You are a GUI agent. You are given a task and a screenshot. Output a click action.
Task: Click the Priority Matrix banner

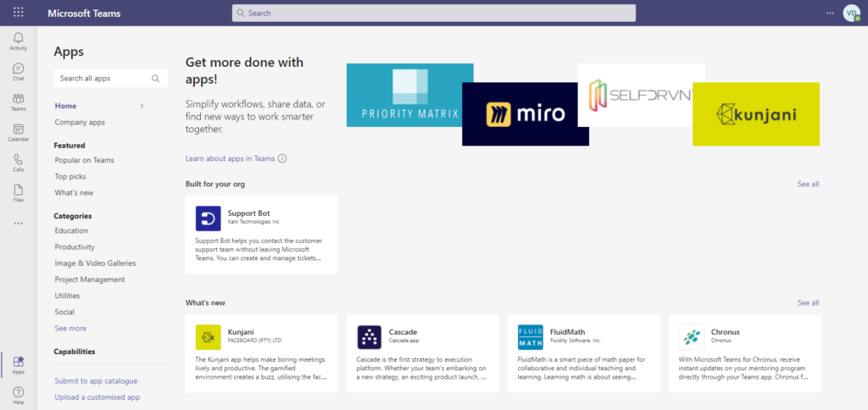click(x=404, y=95)
